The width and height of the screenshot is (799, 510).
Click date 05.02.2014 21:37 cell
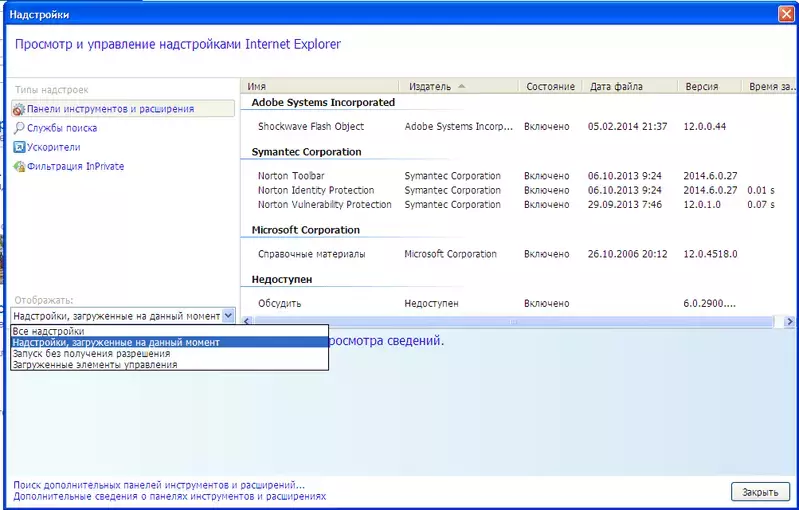(627, 126)
